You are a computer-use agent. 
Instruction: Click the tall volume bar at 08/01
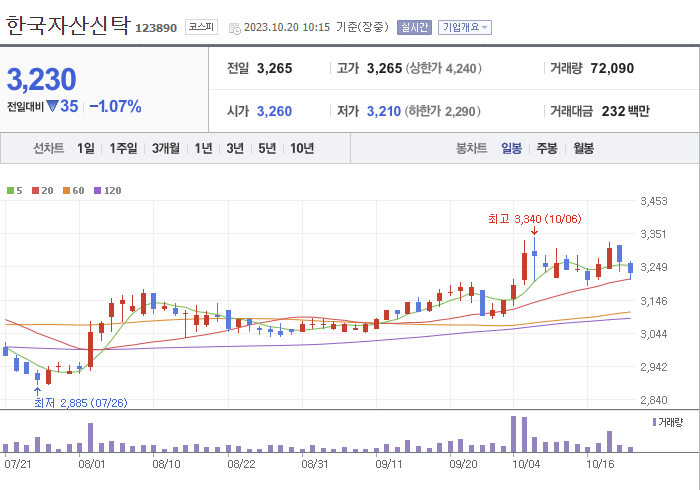[91, 438]
